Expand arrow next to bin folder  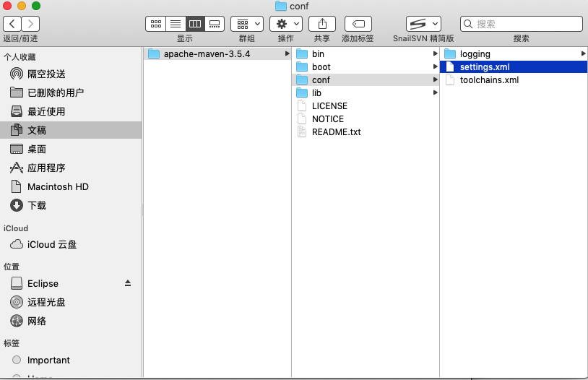(435, 53)
